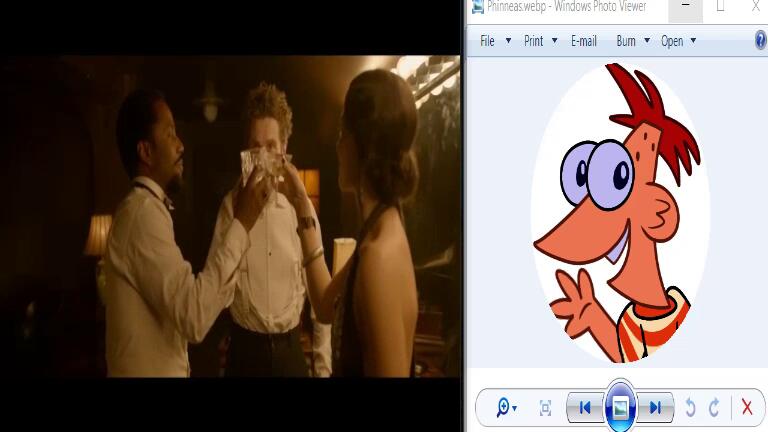Screen dimensions: 768x432
Task: Click the Photo Viewer title bar icon
Action: [x=478, y=6]
